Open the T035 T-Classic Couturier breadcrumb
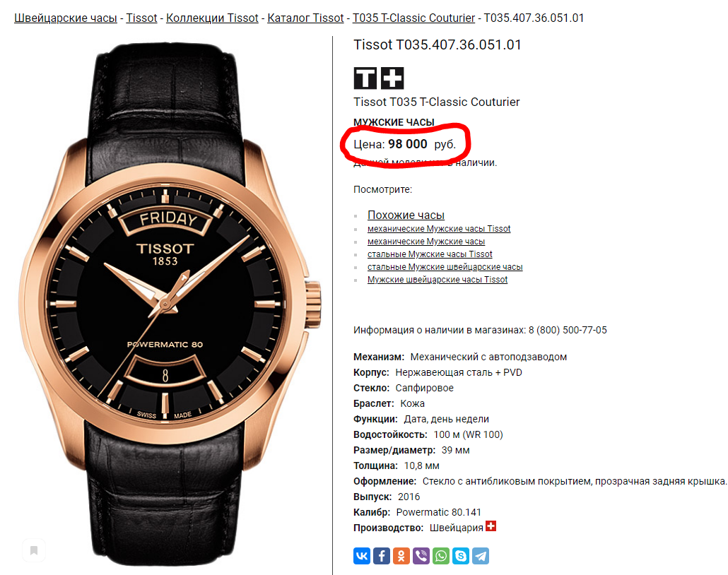Viewport: 728px width, 575px height. tap(413, 18)
